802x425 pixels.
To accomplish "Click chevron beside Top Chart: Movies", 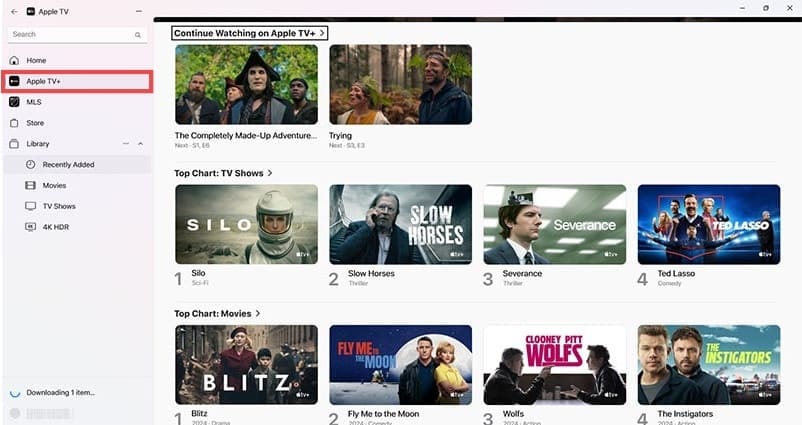I will pyautogui.click(x=258, y=314).
